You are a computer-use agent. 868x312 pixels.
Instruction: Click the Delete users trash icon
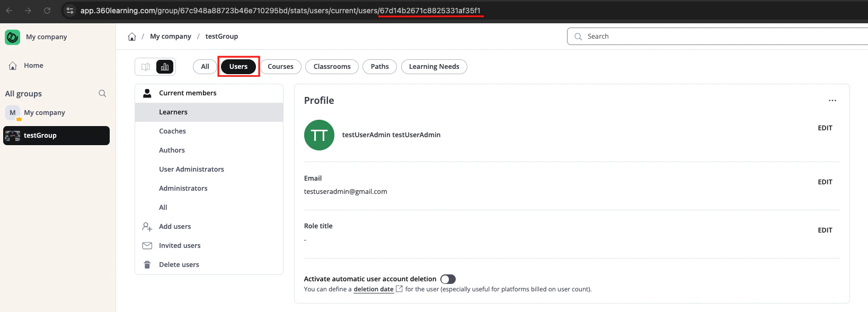[147, 264]
